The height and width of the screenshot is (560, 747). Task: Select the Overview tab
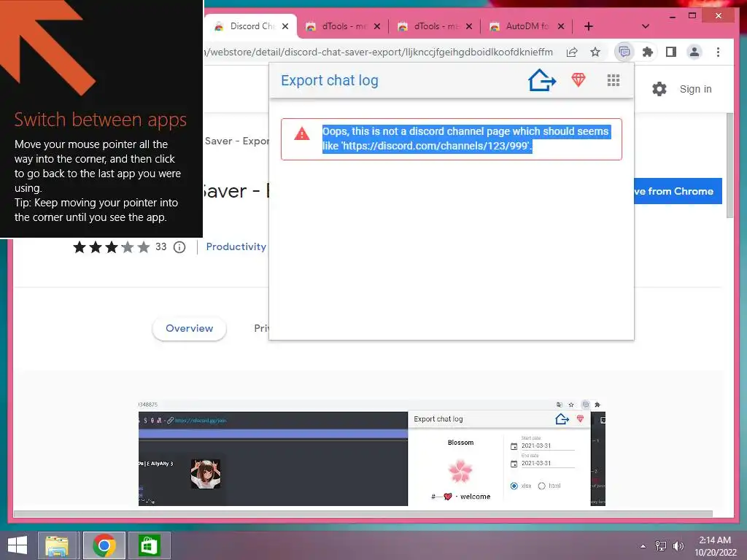point(189,329)
